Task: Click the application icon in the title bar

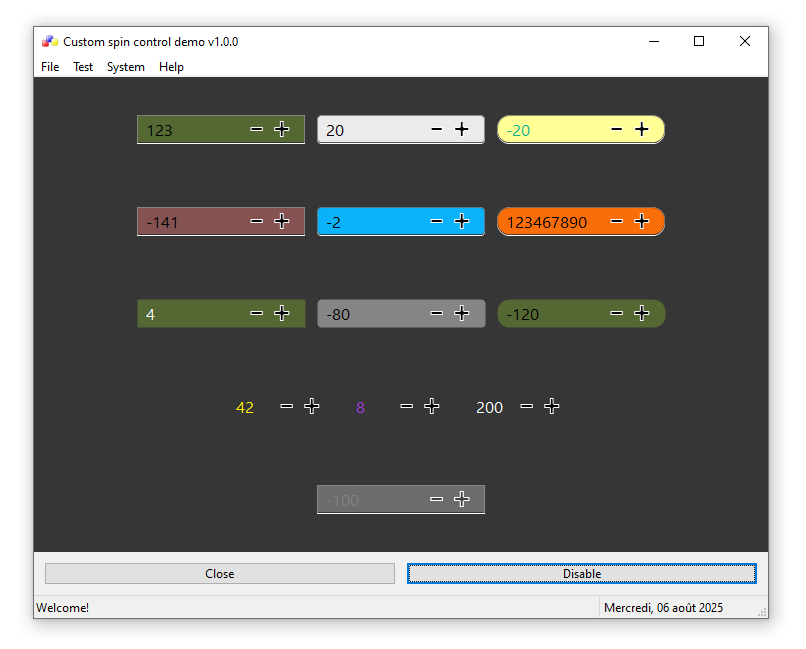Action: tap(49, 41)
